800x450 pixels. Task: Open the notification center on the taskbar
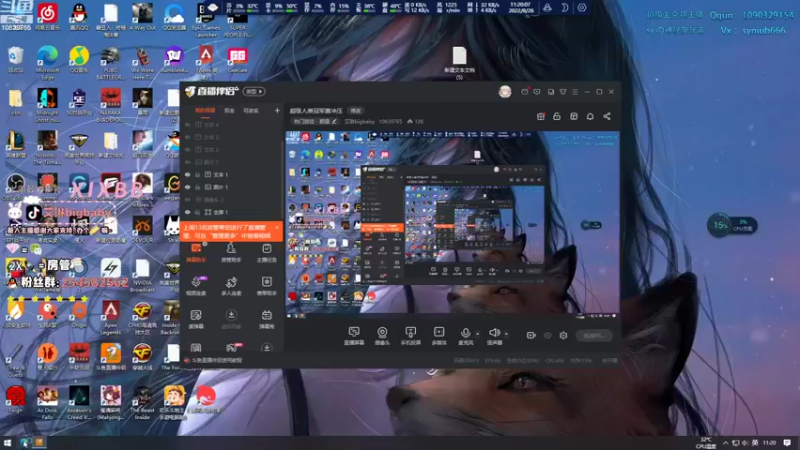tap(787, 442)
